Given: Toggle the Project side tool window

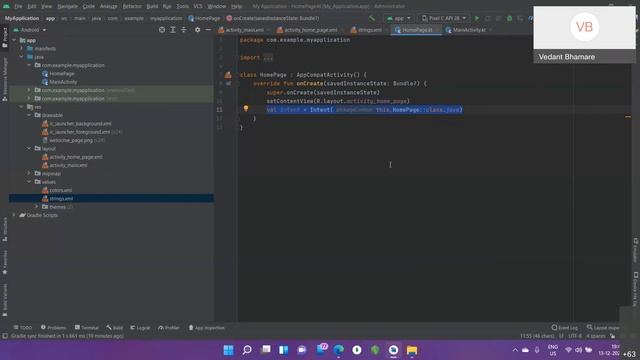Looking at the screenshot, I should [5, 38].
